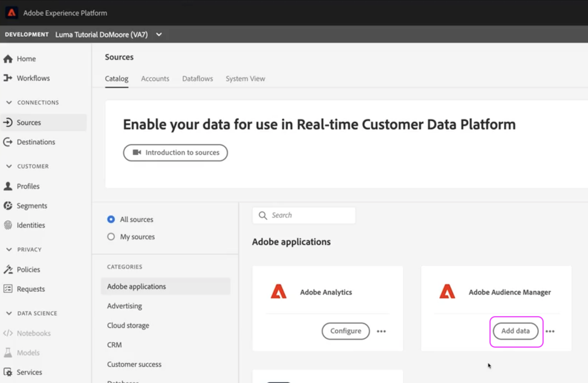Open Destinations from the sidebar icon
Screen dimensions: 588x383
point(8,142)
